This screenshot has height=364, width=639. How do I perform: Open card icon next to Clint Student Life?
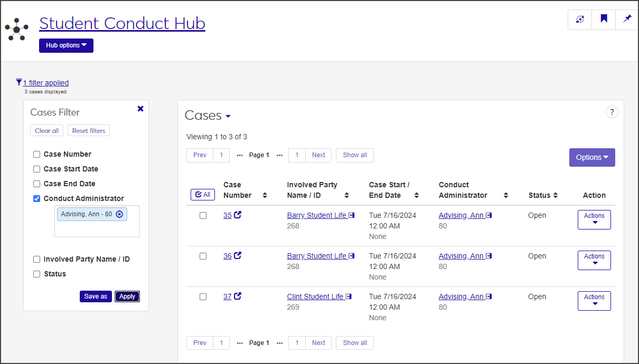point(349,297)
